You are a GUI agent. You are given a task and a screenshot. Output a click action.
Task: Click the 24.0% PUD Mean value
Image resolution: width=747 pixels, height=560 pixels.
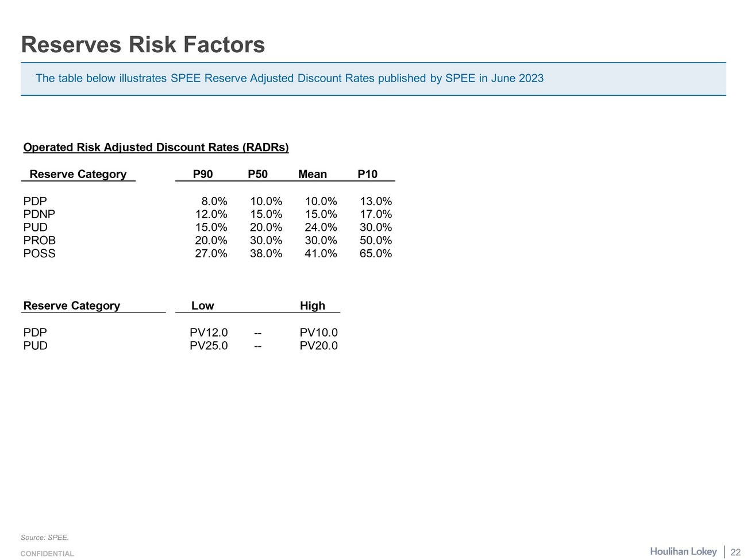[x=321, y=227]
